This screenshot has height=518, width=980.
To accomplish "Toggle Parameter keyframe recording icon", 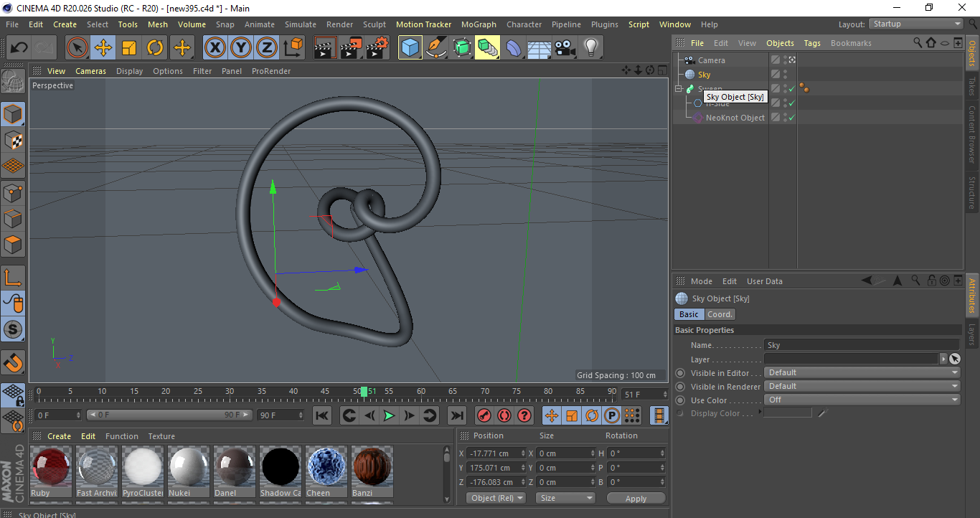I will (612, 415).
